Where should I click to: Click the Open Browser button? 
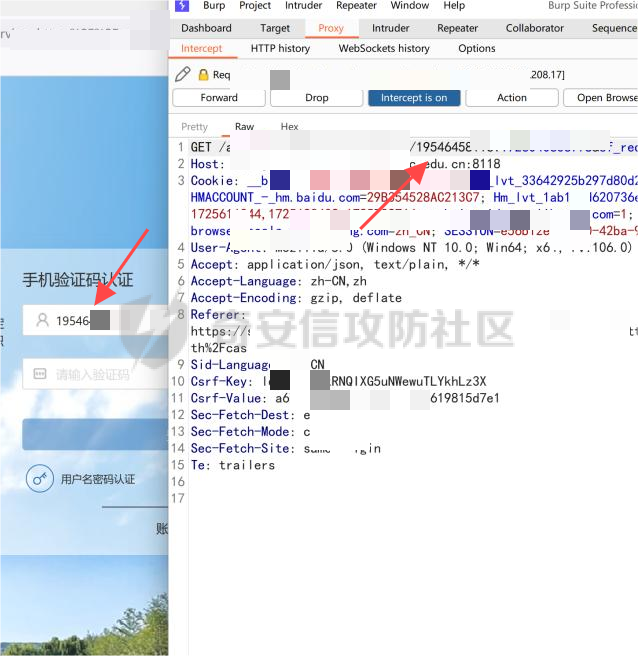point(601,98)
